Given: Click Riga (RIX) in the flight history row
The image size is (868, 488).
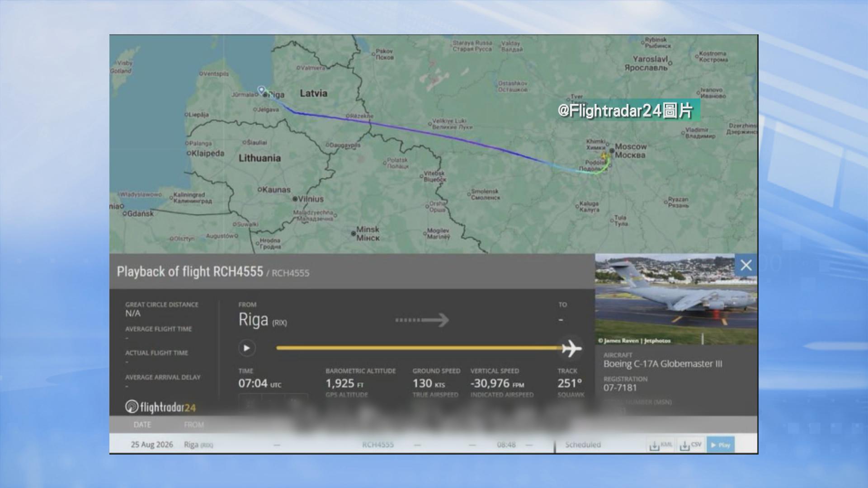Looking at the screenshot, I should coord(198,445).
